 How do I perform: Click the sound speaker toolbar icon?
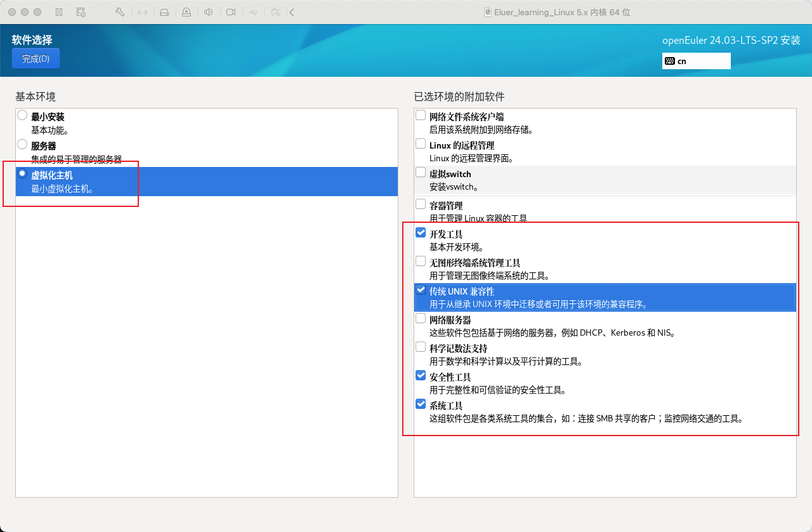pos(208,12)
